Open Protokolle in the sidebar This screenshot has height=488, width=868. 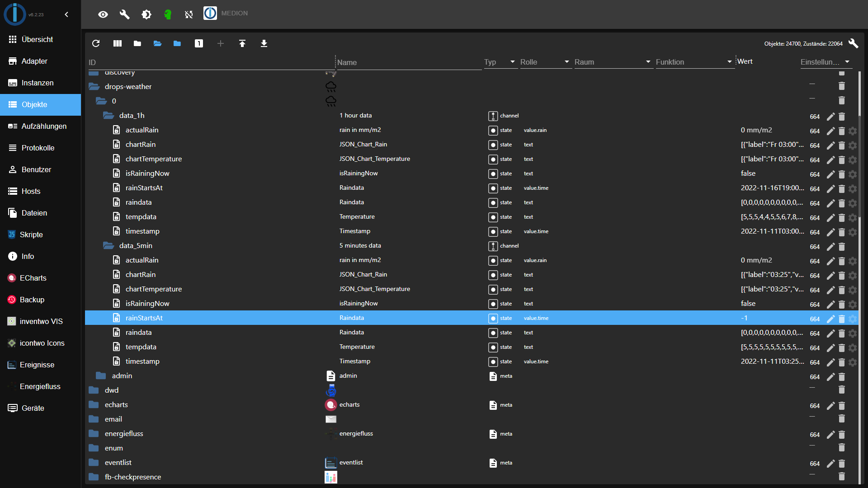coord(41,148)
